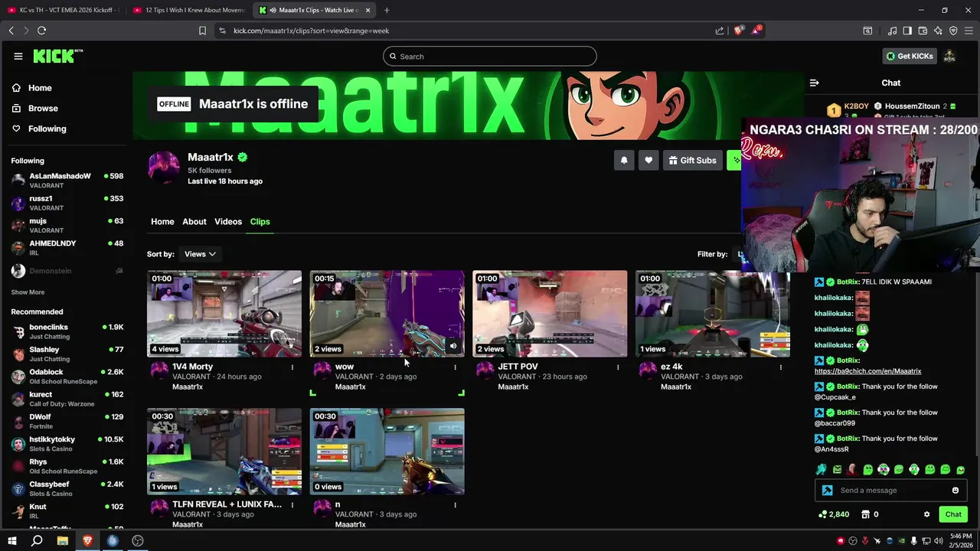Screen dimensions: 980x551
Task: Go to the Kick logo home page
Action: (57, 56)
